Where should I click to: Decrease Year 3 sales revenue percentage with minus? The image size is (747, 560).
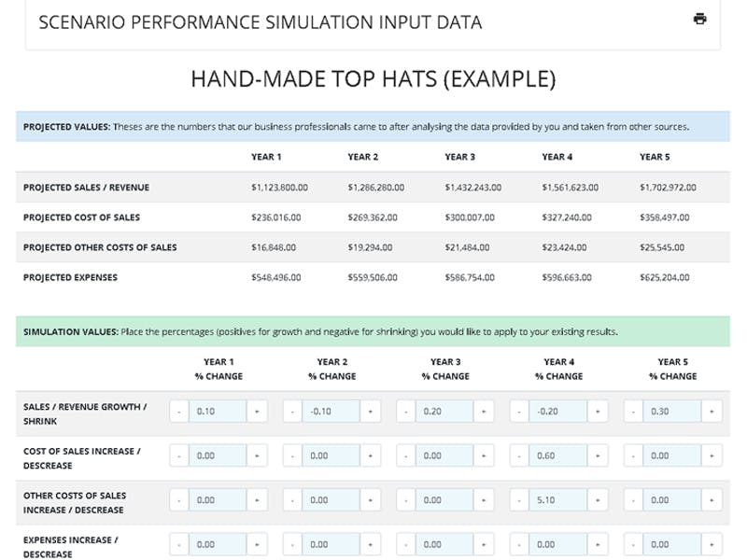[406, 411]
